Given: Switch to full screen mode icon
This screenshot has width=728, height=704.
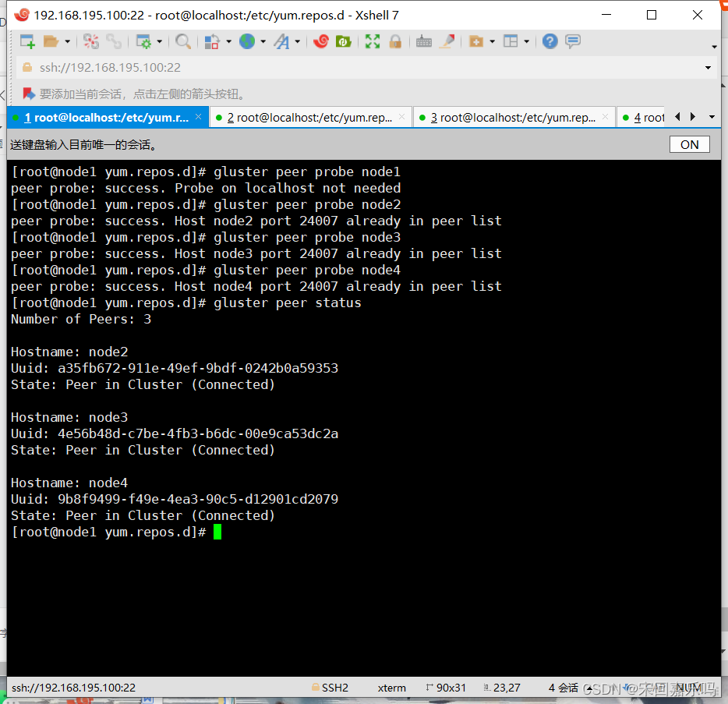Looking at the screenshot, I should [x=373, y=42].
